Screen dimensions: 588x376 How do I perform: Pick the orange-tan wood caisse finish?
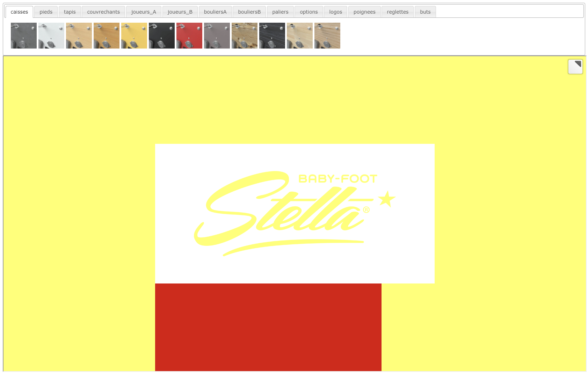click(107, 36)
